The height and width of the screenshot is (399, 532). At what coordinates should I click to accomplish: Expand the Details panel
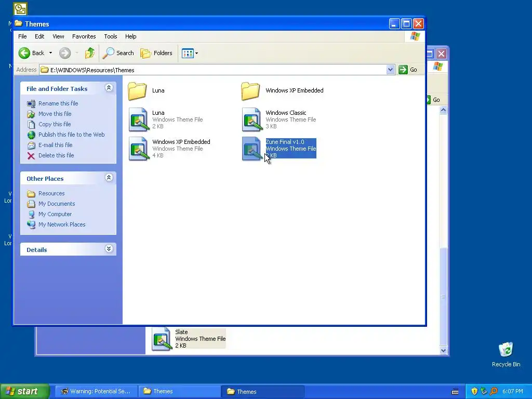tap(109, 249)
